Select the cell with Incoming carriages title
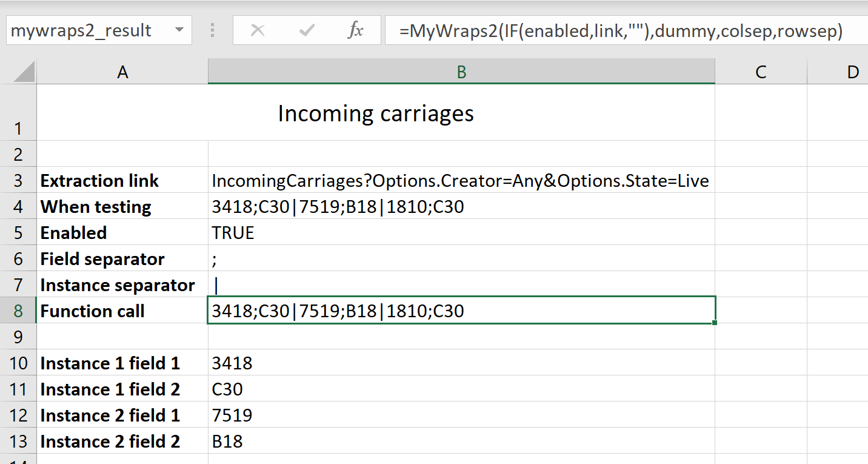The width and height of the screenshot is (868, 464). 376,113
